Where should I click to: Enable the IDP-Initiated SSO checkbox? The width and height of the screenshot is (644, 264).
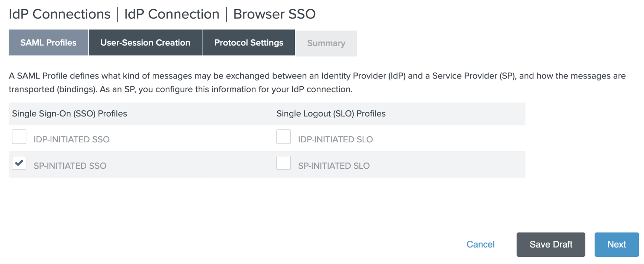(x=19, y=137)
